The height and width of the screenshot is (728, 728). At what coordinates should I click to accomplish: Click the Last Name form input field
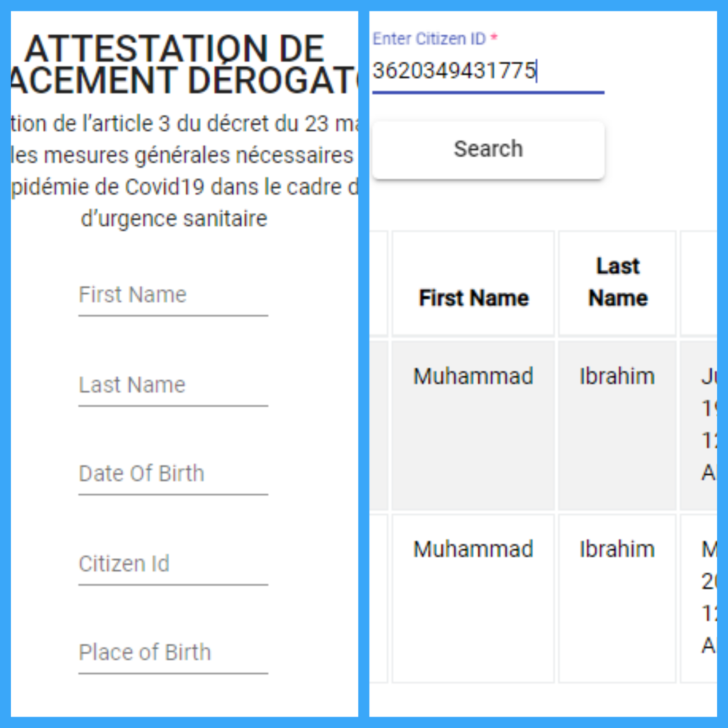tap(173, 386)
